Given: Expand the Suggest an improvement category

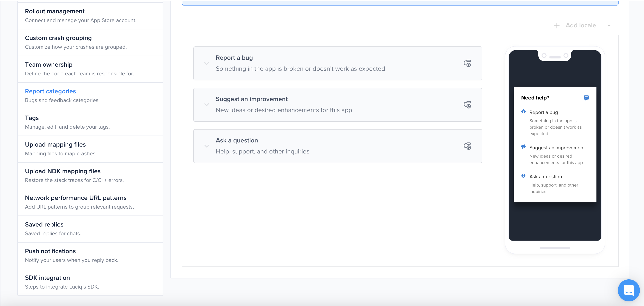Looking at the screenshot, I should 206,105.
